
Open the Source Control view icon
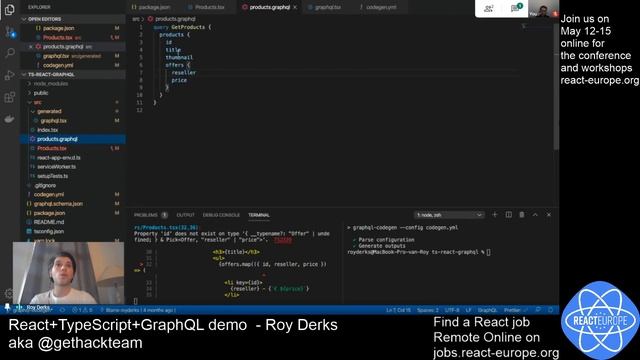pyautogui.click(x=9, y=31)
